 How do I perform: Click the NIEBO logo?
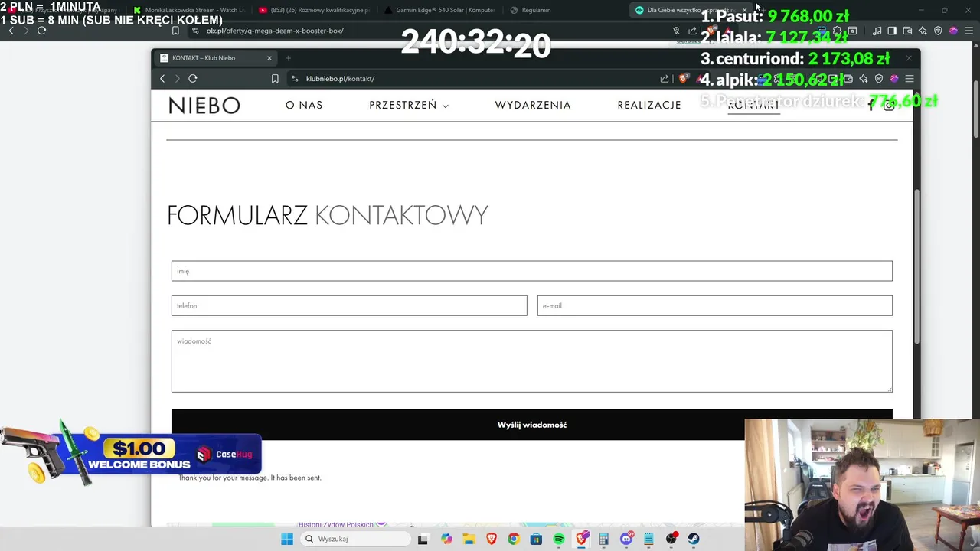pyautogui.click(x=204, y=106)
